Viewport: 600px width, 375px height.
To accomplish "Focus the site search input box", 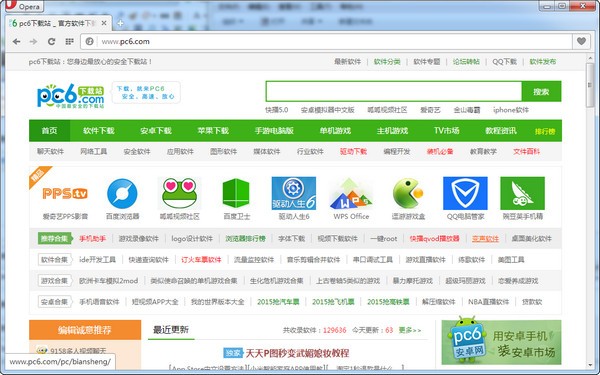I will pos(394,91).
